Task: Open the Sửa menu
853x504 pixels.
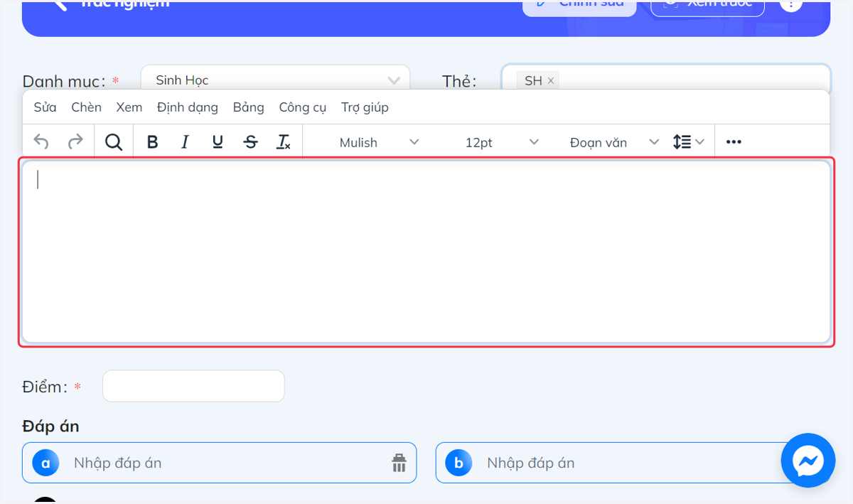Action: (45, 107)
